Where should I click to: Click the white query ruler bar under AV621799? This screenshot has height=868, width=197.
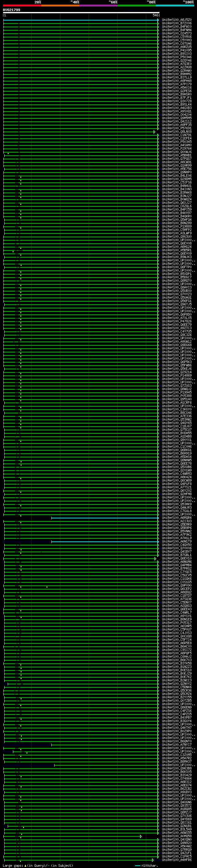pos(81,13)
